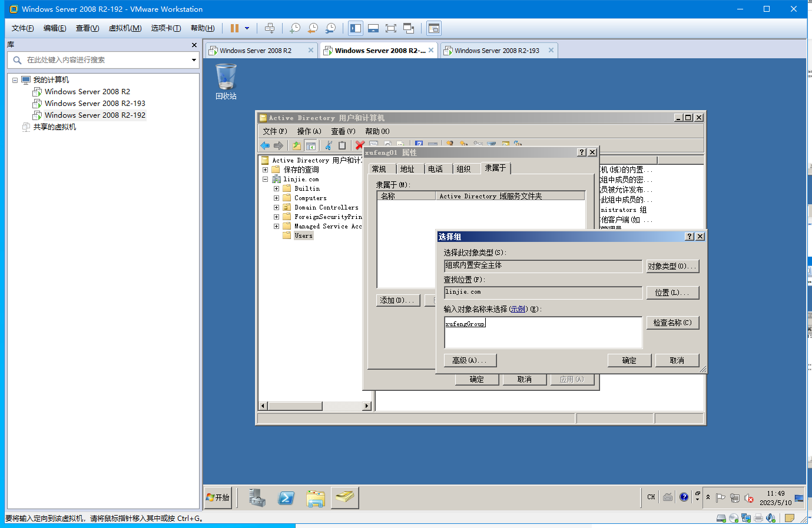Click the 检查名称(C) button

pyautogui.click(x=672, y=323)
